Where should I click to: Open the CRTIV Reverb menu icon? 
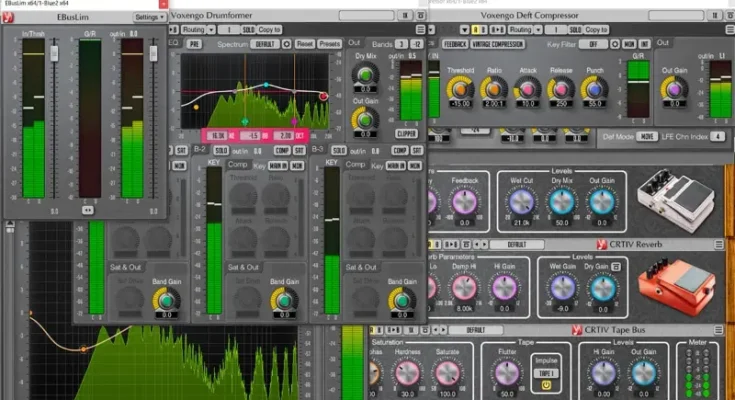[718, 244]
